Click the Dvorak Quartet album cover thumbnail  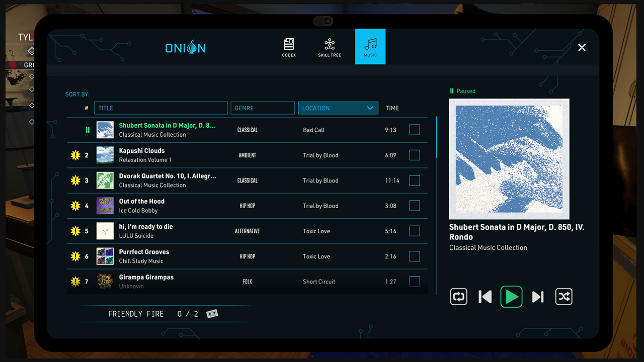[105, 180]
